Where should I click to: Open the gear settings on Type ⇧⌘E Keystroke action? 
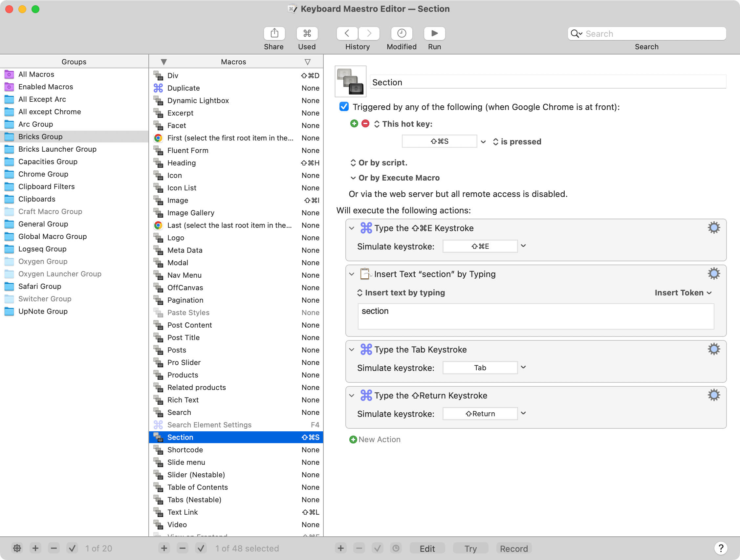tap(714, 227)
